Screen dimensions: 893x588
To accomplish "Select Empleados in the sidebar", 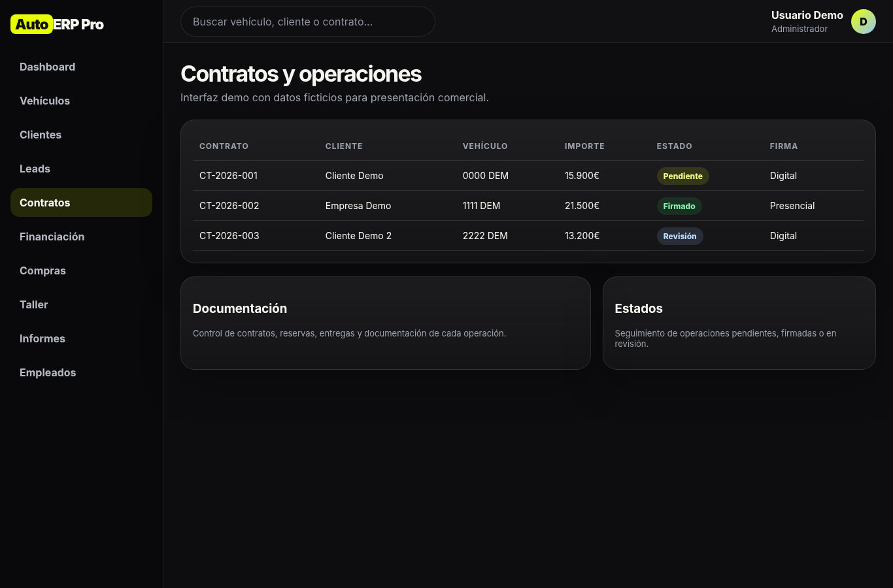I will click(81, 372).
